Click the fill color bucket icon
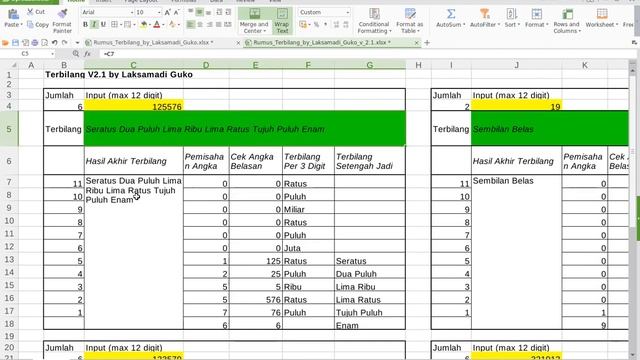Screen dimensions: 640x360 [144, 25]
